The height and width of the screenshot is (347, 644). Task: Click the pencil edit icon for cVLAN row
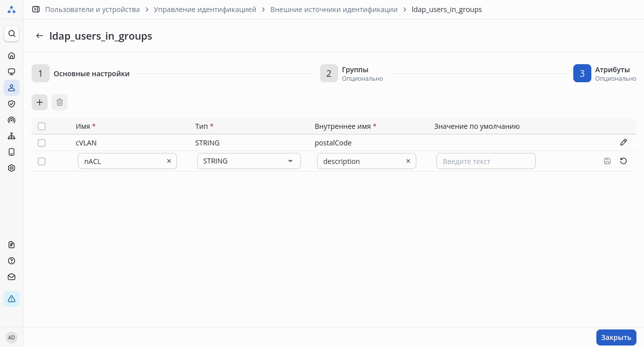coord(623,142)
